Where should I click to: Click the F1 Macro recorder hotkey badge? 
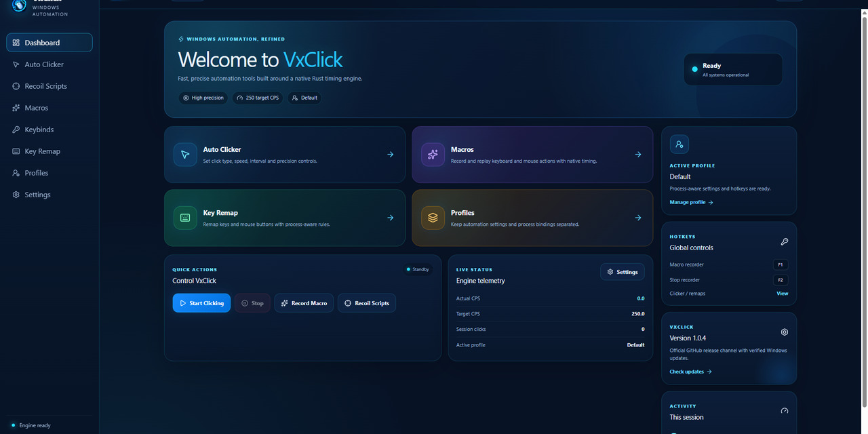click(781, 264)
